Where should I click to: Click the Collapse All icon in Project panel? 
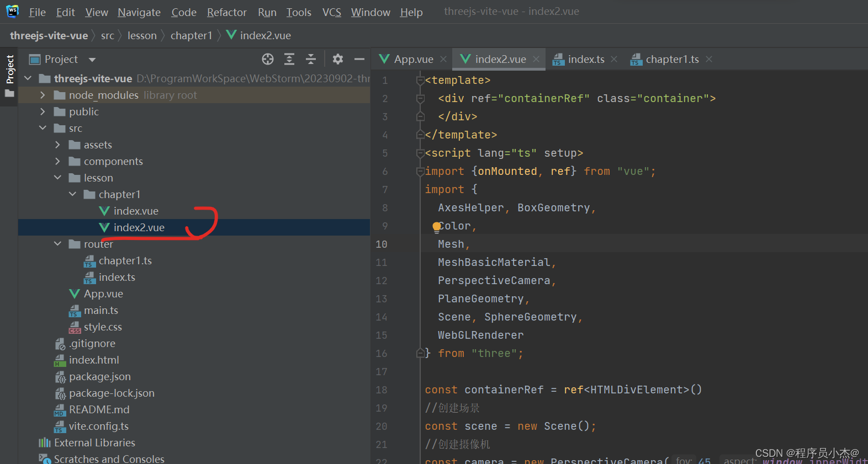[311, 59]
